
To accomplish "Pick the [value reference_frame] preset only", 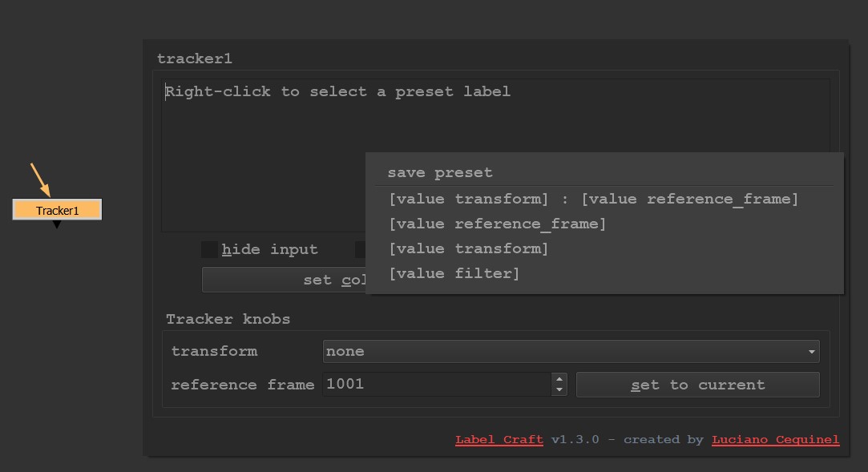I will click(x=497, y=224).
